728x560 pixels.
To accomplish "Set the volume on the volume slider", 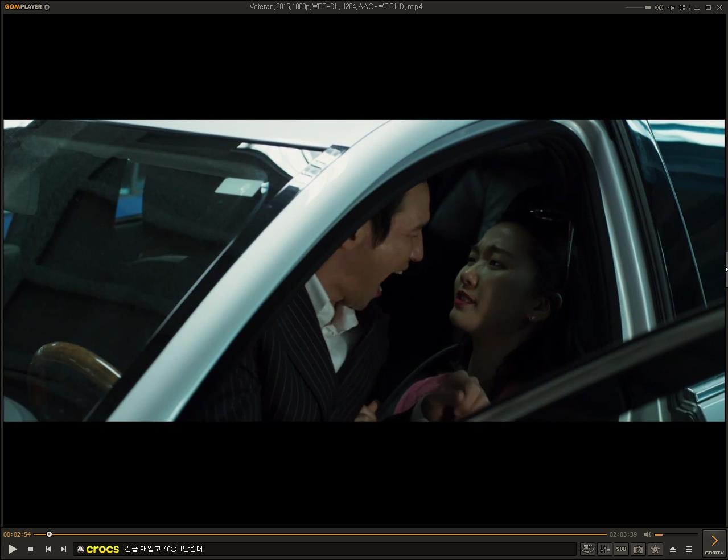I will point(676,534).
